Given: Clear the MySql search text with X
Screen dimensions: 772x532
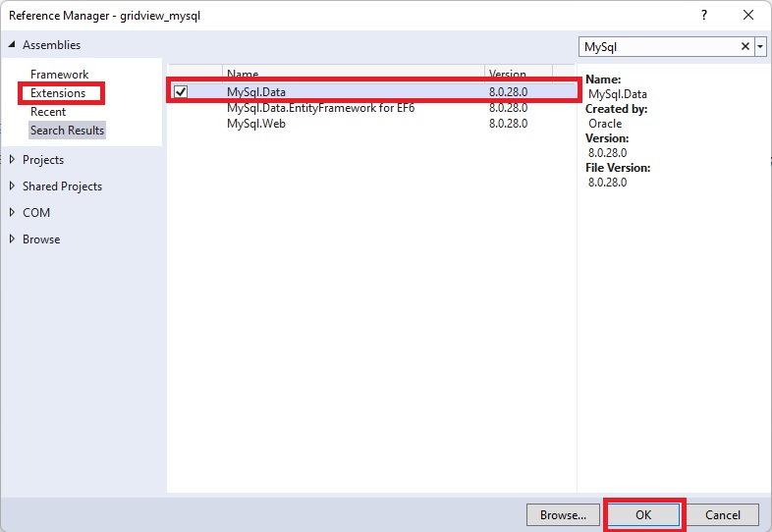Looking at the screenshot, I should 744,46.
